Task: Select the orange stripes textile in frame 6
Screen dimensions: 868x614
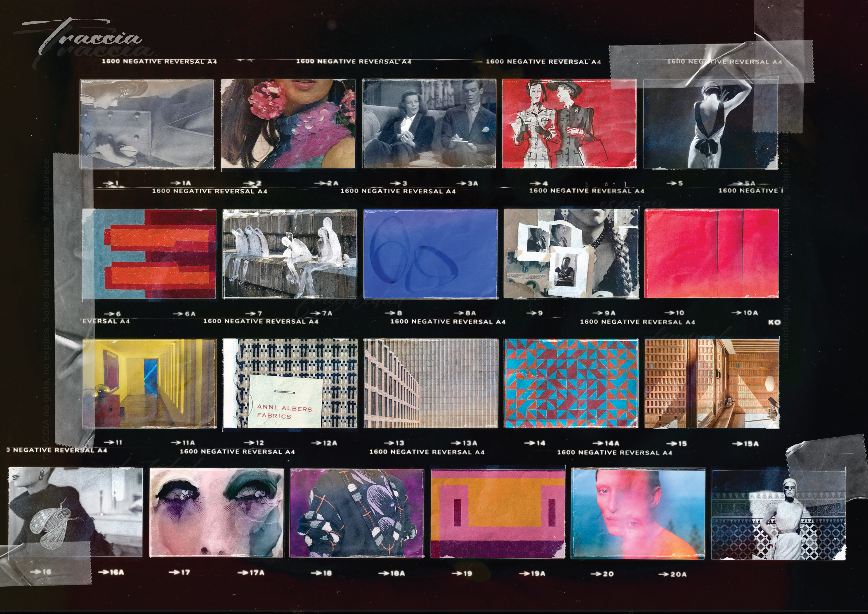Action: [149, 254]
